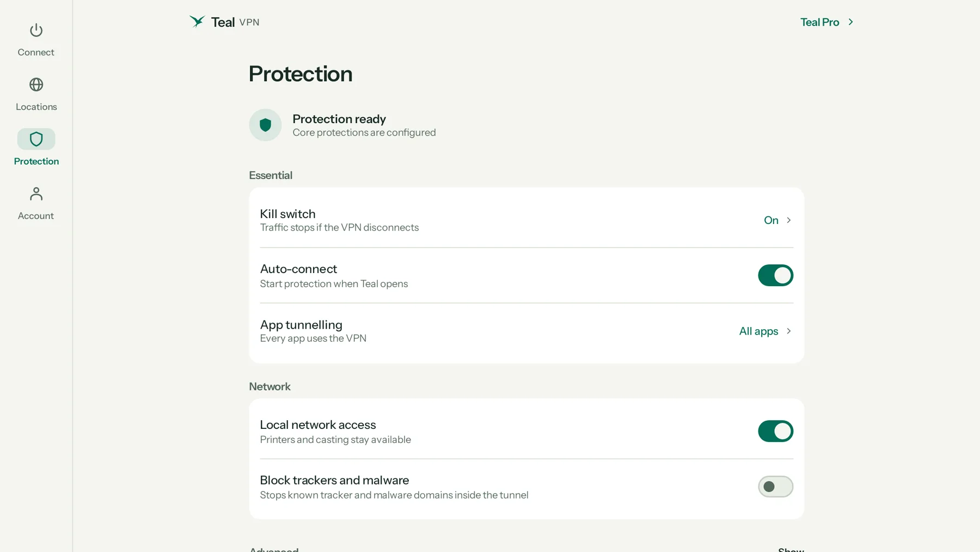Click the Local network access title
Viewport: 980px width, 552px height.
click(318, 424)
